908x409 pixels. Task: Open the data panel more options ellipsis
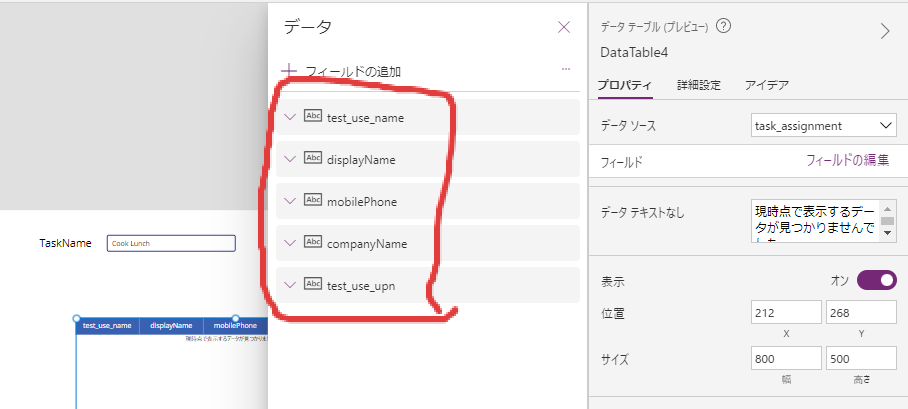click(566, 70)
